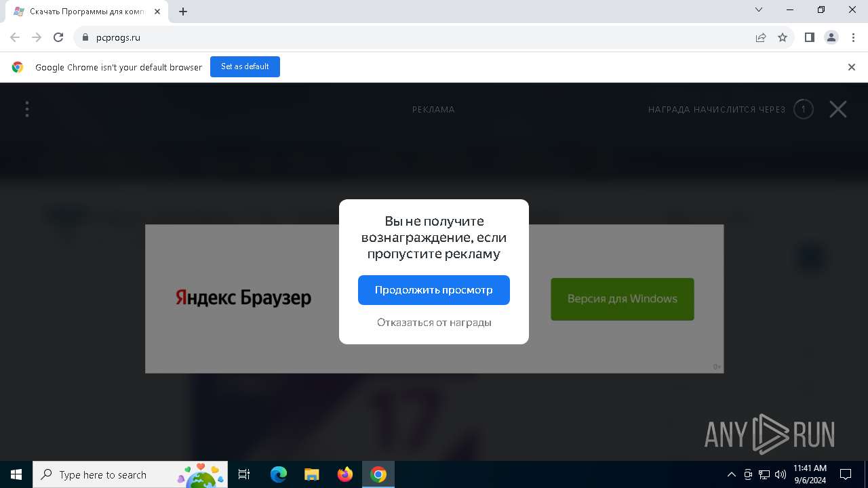Launch Microsoft Edge from taskbar

pos(279,474)
